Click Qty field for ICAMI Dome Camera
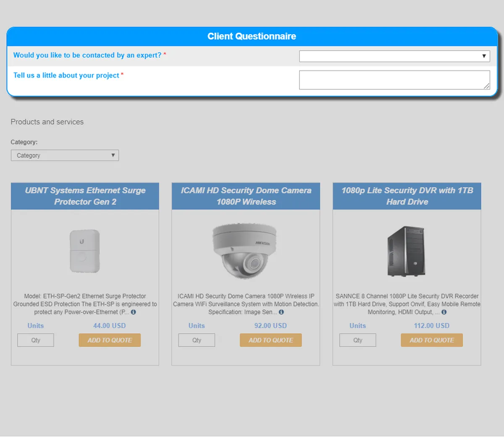Screen dimensions: 504x437 197,340
